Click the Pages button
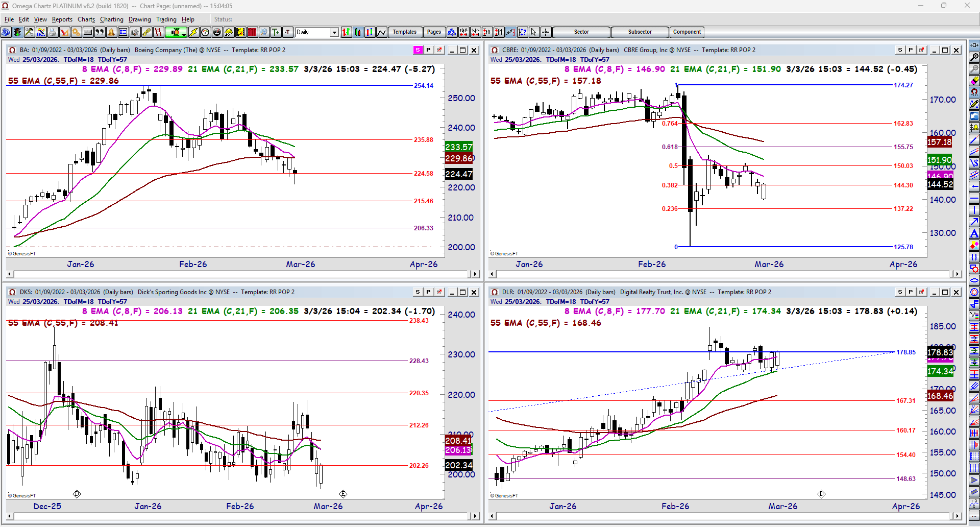 [x=434, y=32]
